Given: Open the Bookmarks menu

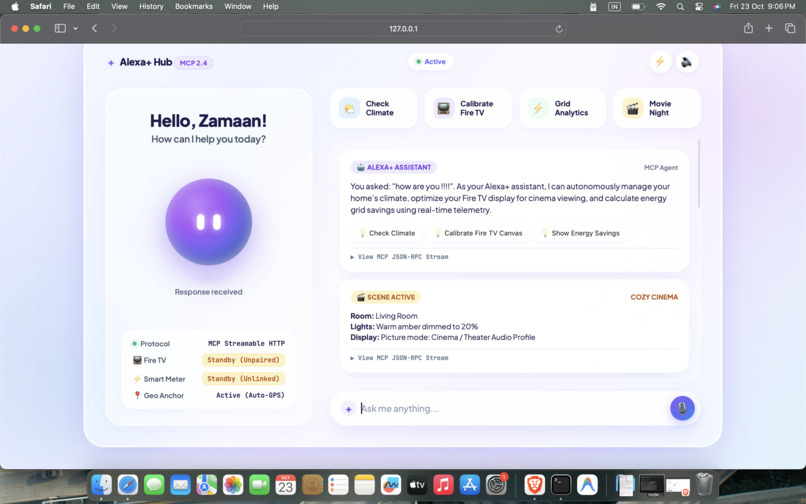Looking at the screenshot, I should [194, 6].
